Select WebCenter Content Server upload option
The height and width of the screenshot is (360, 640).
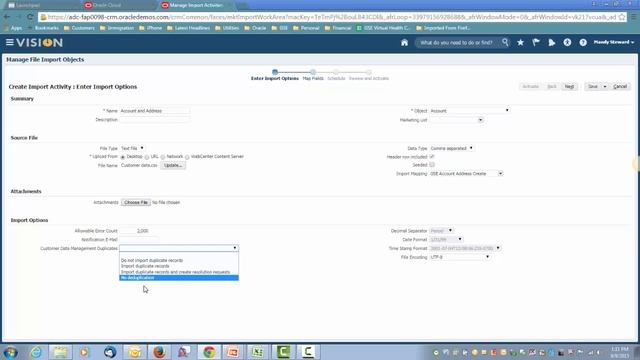[187, 157]
